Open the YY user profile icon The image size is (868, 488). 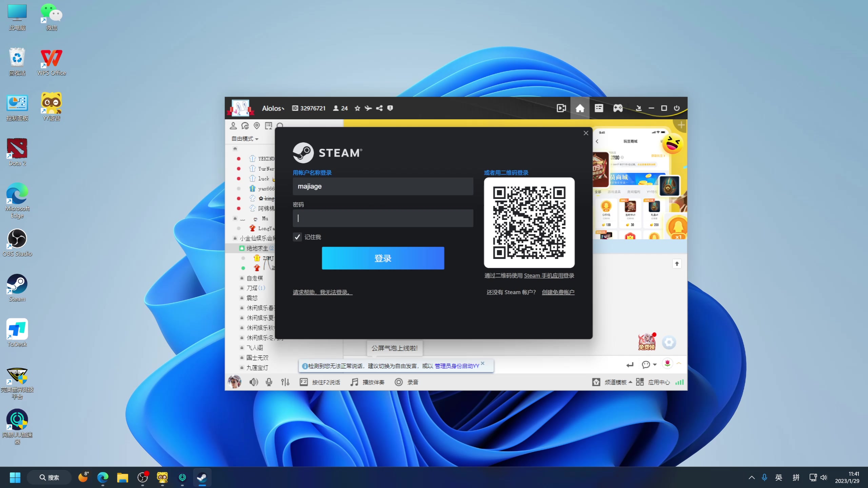click(233, 126)
